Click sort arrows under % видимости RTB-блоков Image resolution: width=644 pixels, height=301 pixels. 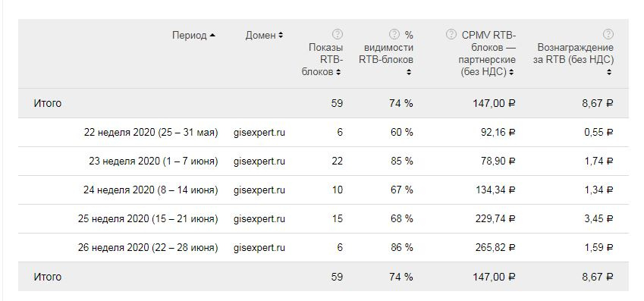point(409,72)
